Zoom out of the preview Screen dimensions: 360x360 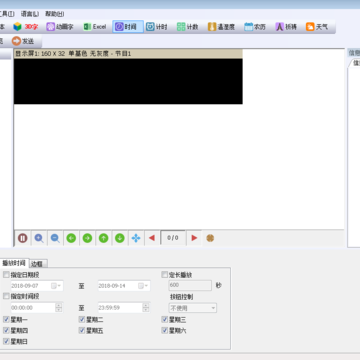point(55,238)
